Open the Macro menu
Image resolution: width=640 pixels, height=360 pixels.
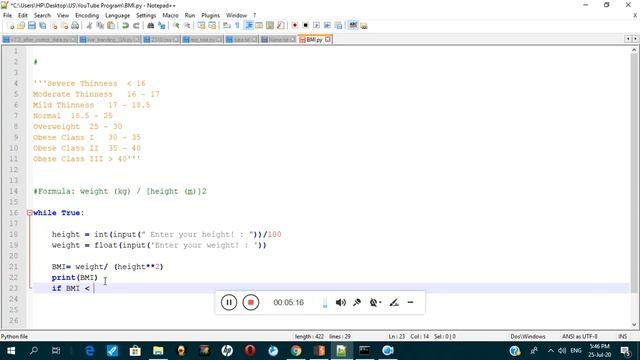coord(171,15)
